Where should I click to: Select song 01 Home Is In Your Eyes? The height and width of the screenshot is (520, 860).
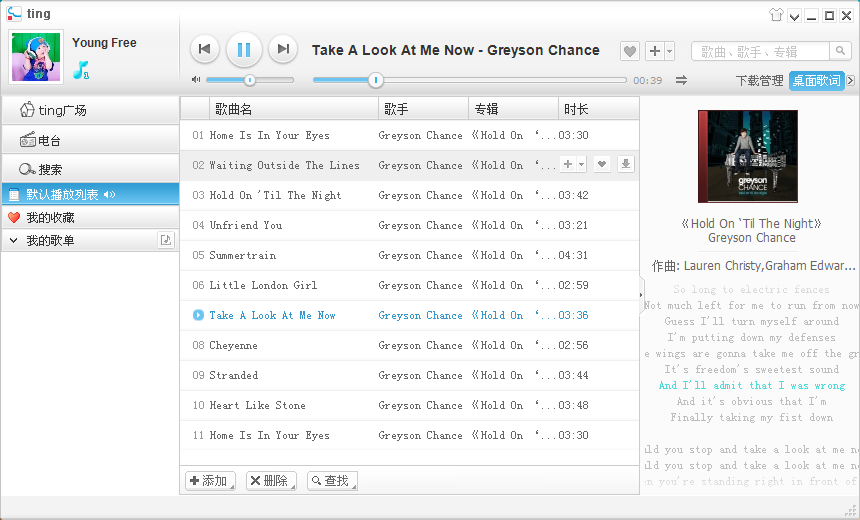[409, 135]
